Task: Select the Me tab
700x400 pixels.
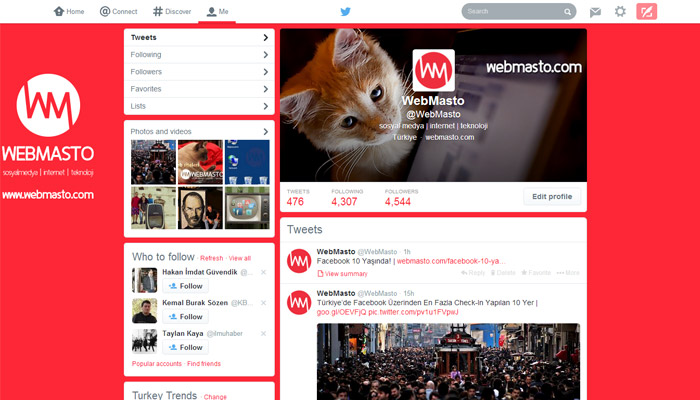Action: tap(217, 12)
